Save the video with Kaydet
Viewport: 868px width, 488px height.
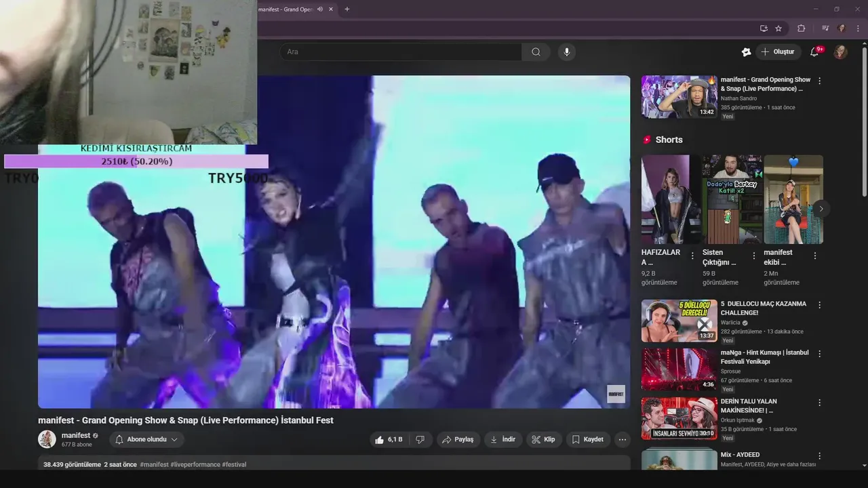pos(588,439)
